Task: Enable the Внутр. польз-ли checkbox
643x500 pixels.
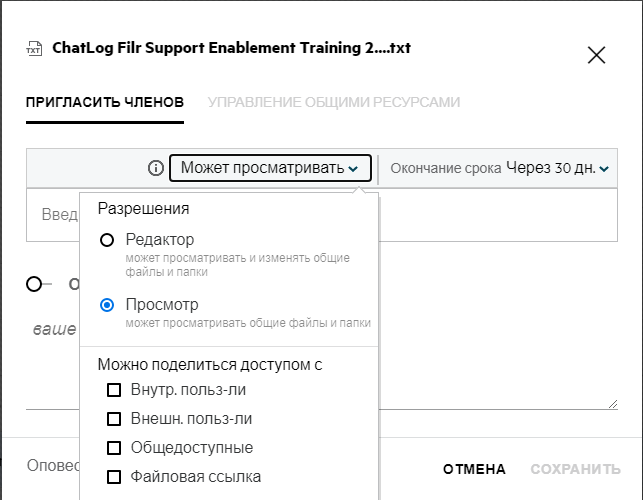Action: pyautogui.click(x=114, y=389)
